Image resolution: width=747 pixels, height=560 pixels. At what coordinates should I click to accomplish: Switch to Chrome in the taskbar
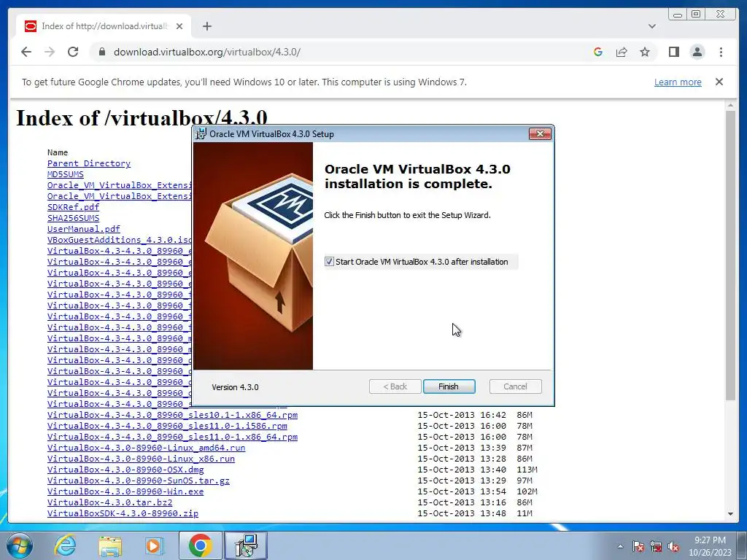200,545
